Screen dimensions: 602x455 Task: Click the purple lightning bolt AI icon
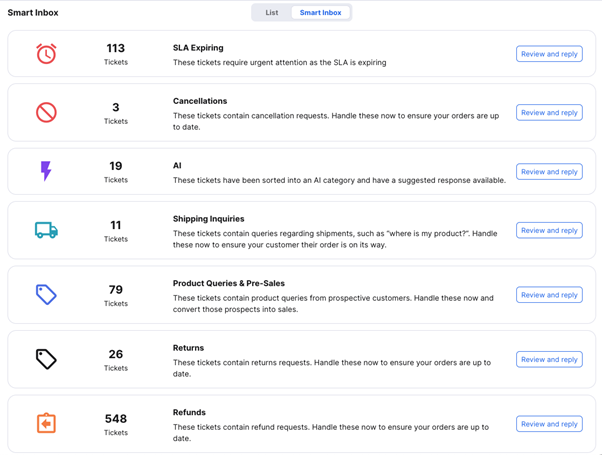coord(46,171)
